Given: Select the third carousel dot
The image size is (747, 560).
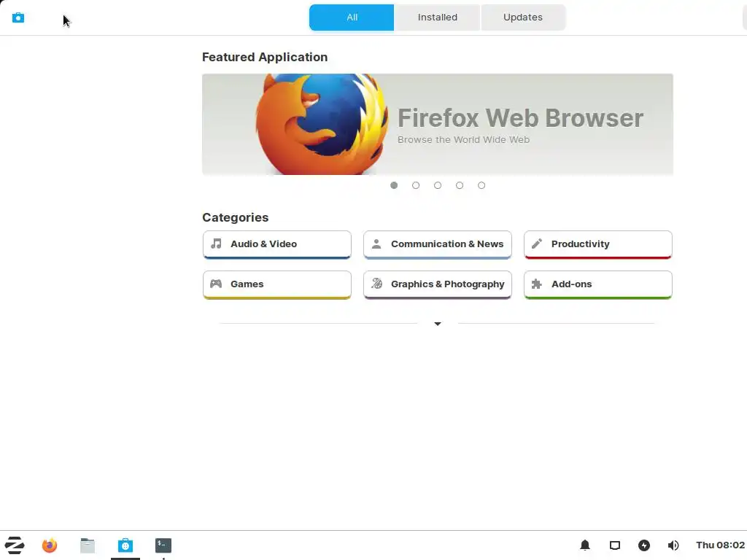Looking at the screenshot, I should 438,185.
